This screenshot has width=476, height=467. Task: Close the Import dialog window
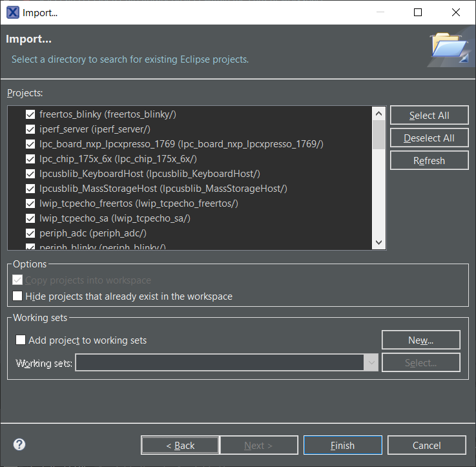pyautogui.click(x=456, y=12)
